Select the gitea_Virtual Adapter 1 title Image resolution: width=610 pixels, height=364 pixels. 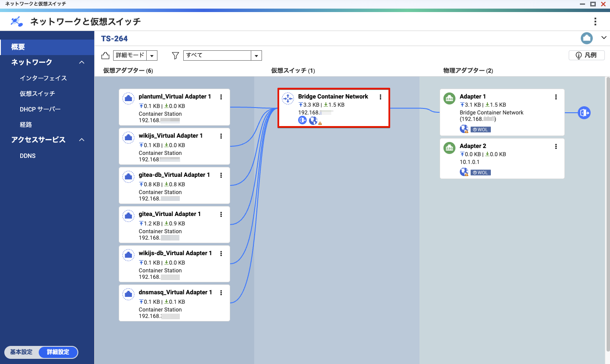[169, 214]
